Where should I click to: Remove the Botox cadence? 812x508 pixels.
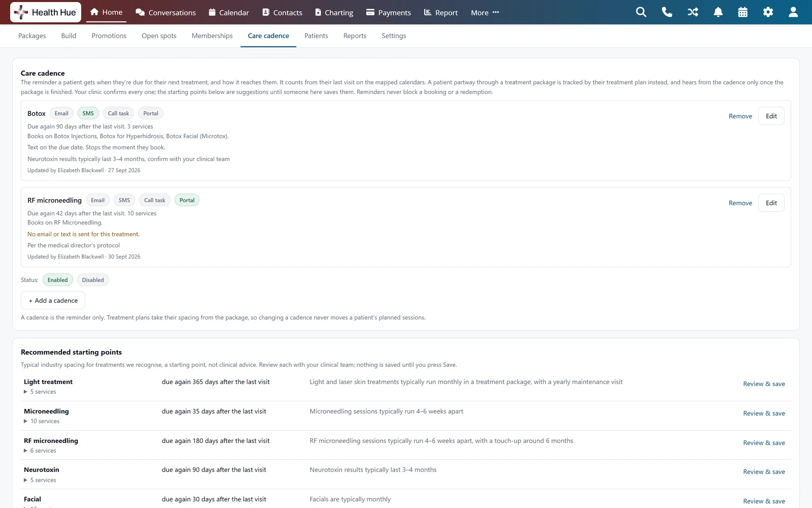[740, 116]
